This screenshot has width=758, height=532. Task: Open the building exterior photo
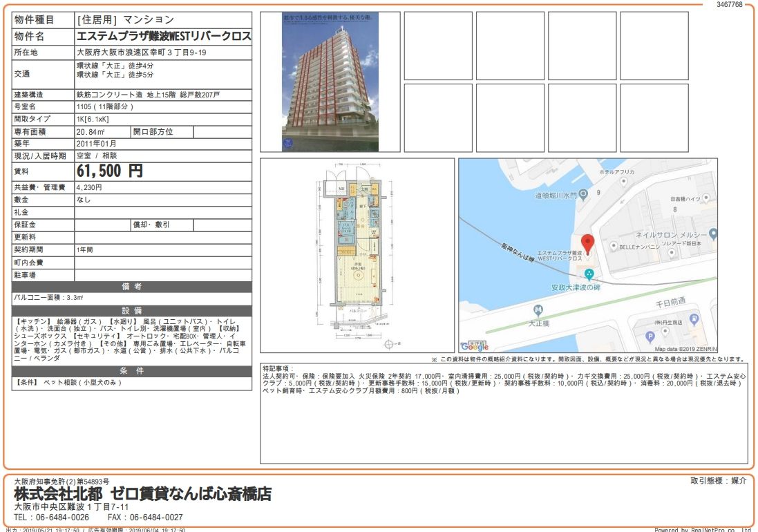click(x=330, y=82)
